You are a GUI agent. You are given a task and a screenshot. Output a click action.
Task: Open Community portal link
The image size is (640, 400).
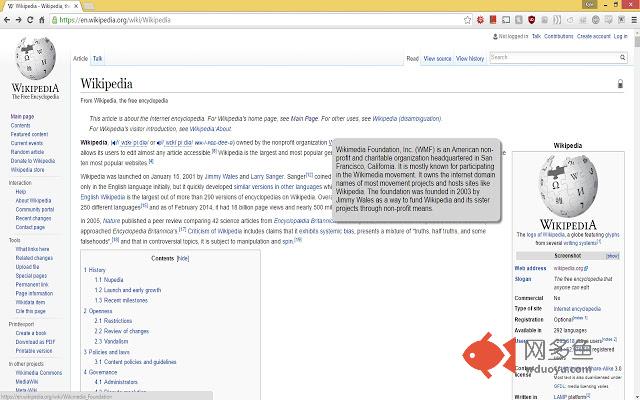click(35, 209)
